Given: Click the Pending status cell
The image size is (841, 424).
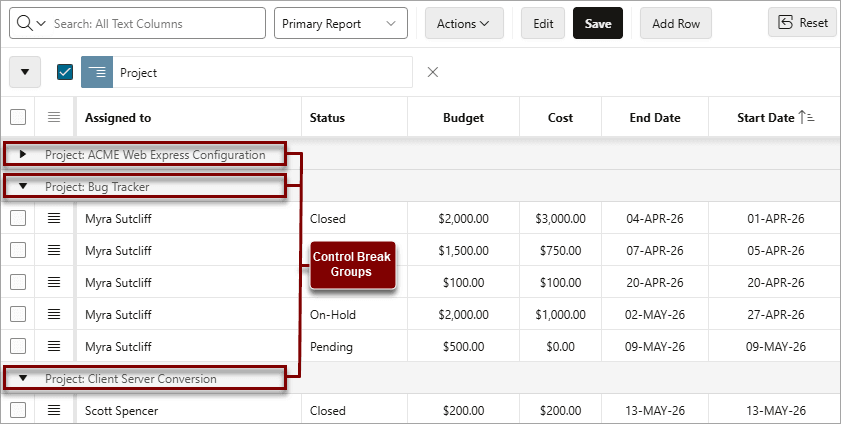Looking at the screenshot, I should point(355,347).
